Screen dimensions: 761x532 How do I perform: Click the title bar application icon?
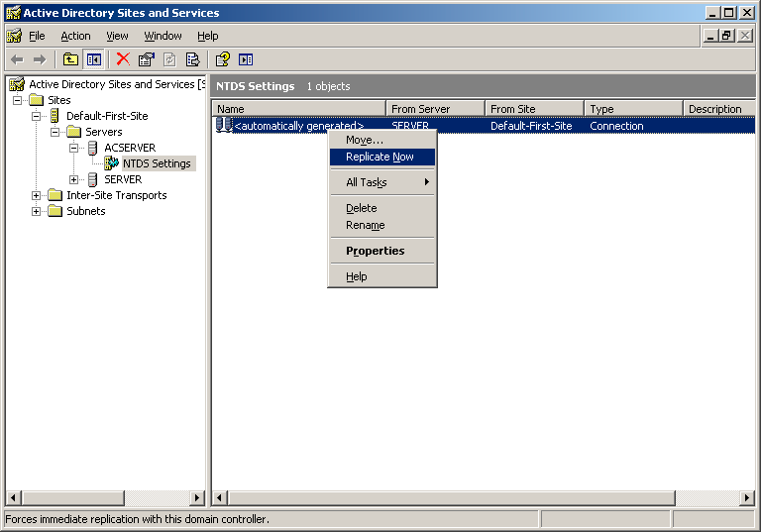tap(14, 13)
